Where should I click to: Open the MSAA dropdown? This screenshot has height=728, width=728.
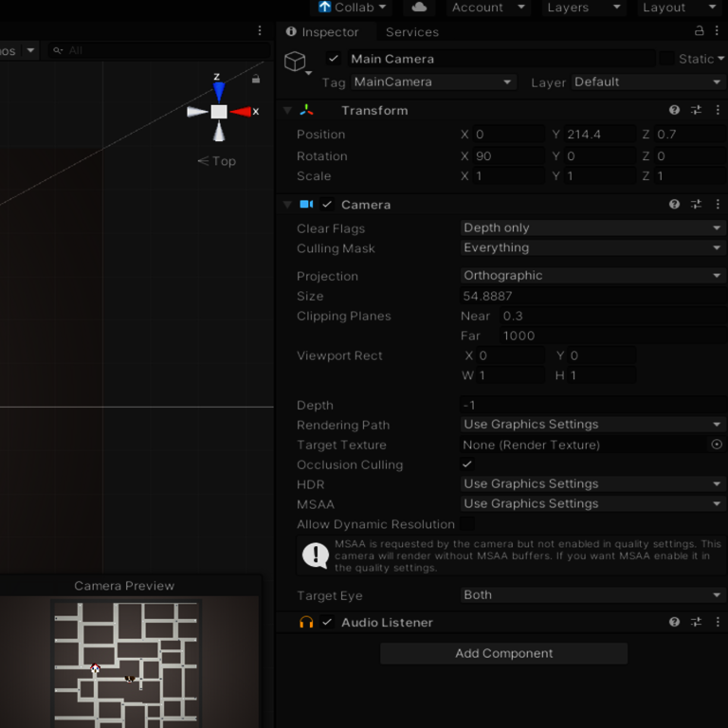[591, 503]
